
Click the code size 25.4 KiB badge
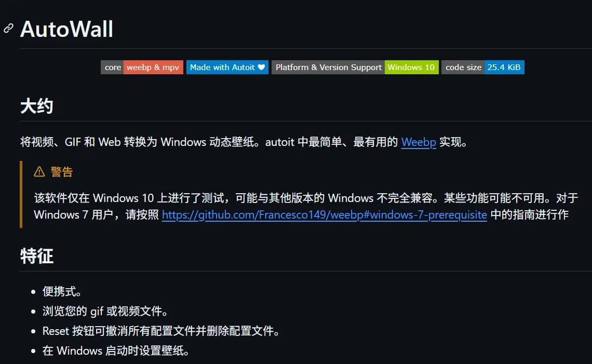(482, 68)
